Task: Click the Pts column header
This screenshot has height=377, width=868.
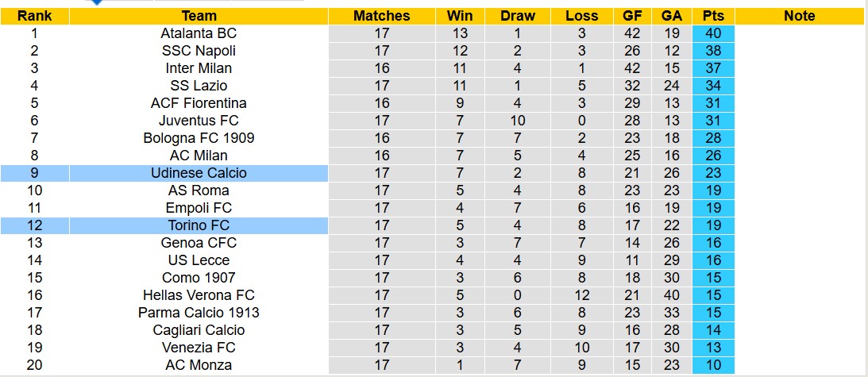Action: 713,16
